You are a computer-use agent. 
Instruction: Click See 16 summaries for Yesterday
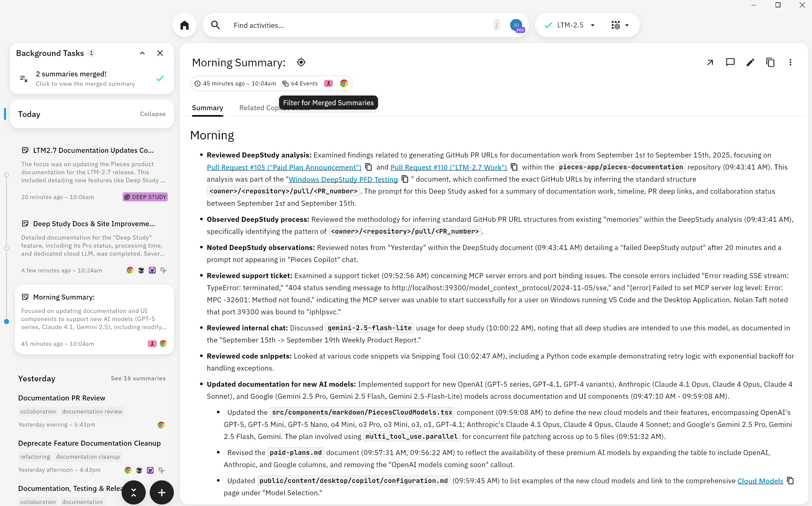(138, 378)
